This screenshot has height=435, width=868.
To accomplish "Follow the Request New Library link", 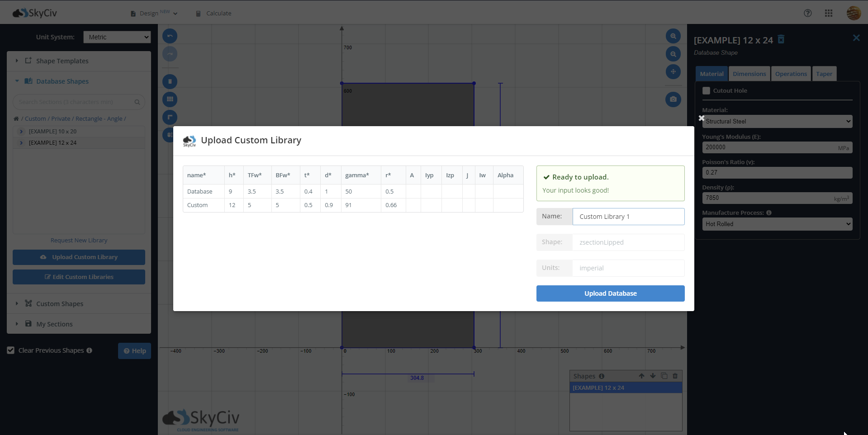I will point(79,241).
